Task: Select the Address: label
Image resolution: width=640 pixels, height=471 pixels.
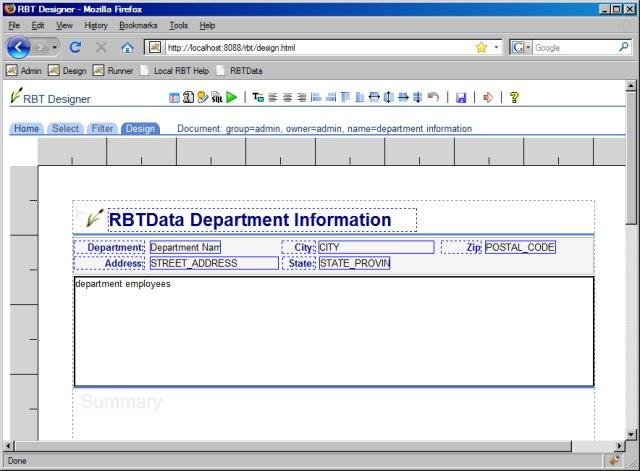Action: click(110, 264)
